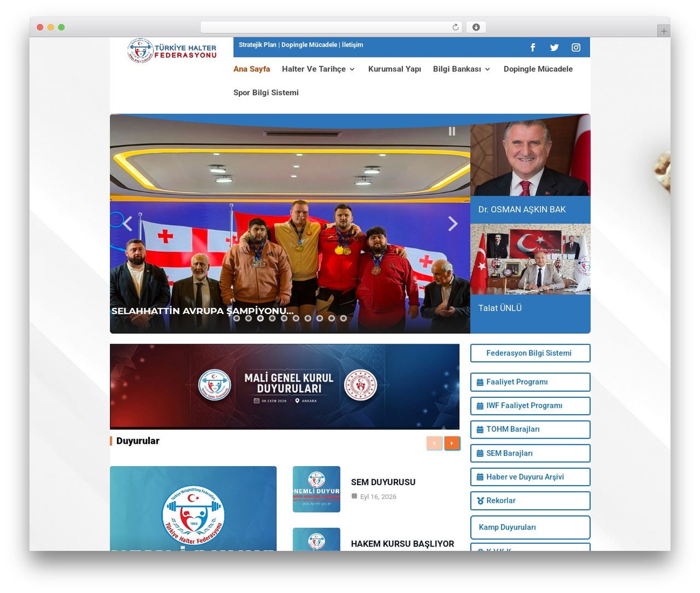Select the second slider dot
The image size is (700, 593).
pyautogui.click(x=248, y=318)
